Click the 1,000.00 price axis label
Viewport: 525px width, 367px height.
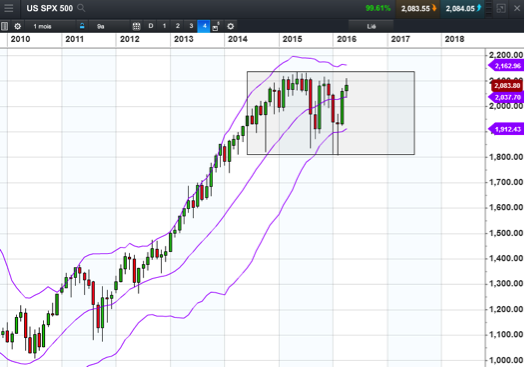tap(506, 360)
